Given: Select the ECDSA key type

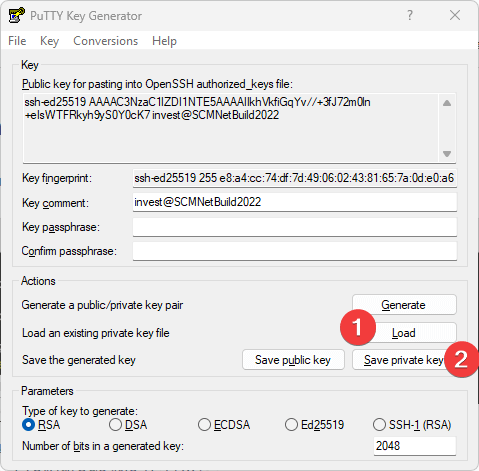Looking at the screenshot, I should (x=224, y=425).
